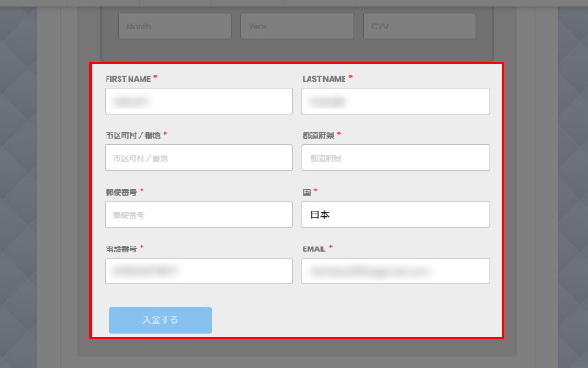Image resolution: width=588 pixels, height=368 pixels.
Task: Focus the 都道府県 prefecture field
Action: click(x=395, y=158)
